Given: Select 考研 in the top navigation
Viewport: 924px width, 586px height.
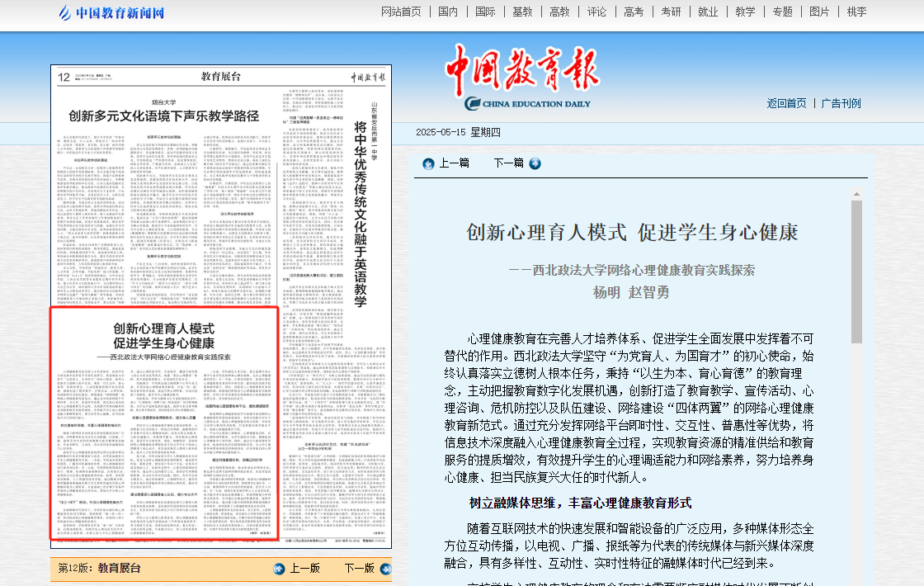Looking at the screenshot, I should 671,12.
